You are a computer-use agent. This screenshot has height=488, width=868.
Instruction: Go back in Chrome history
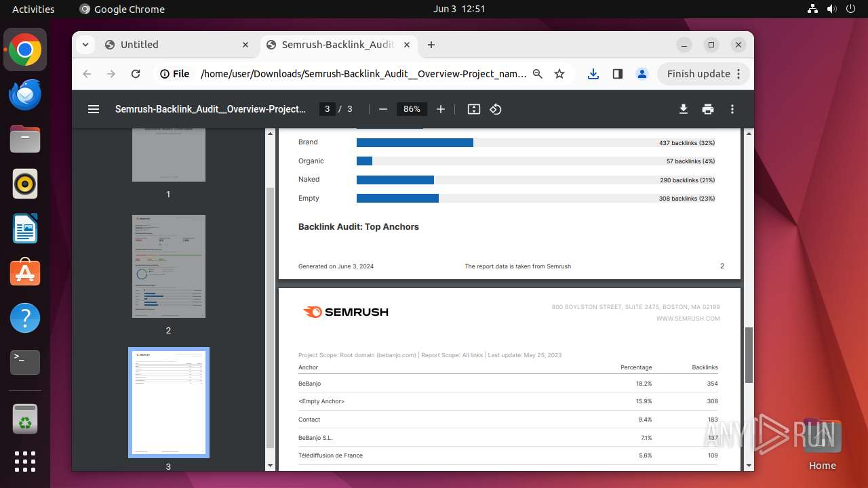pos(87,74)
